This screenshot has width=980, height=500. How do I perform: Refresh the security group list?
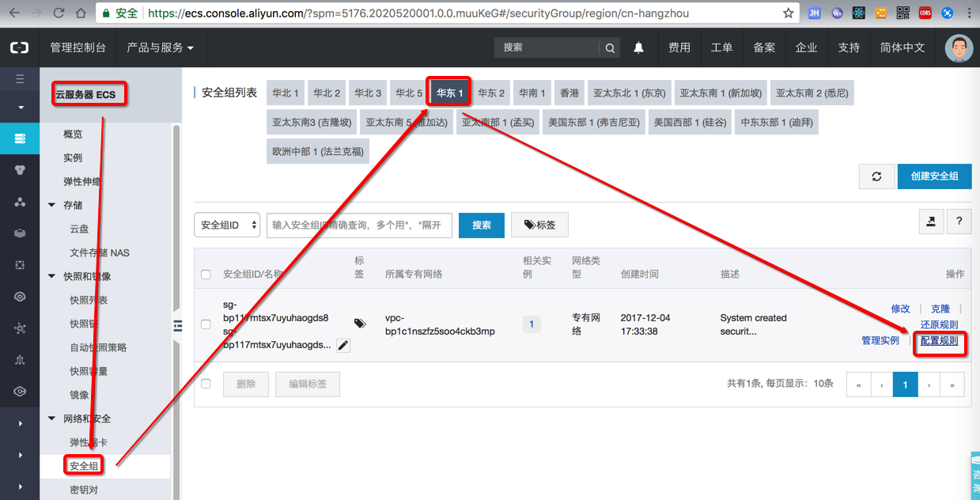pyautogui.click(x=876, y=176)
